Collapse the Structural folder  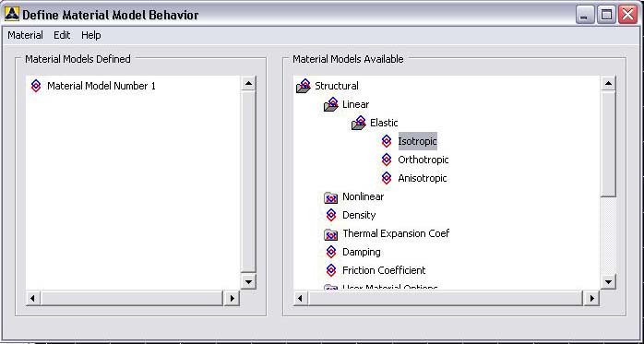point(304,86)
